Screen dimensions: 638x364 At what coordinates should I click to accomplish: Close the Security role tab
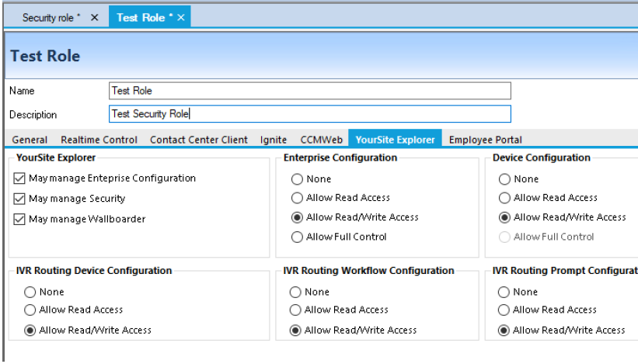click(95, 18)
